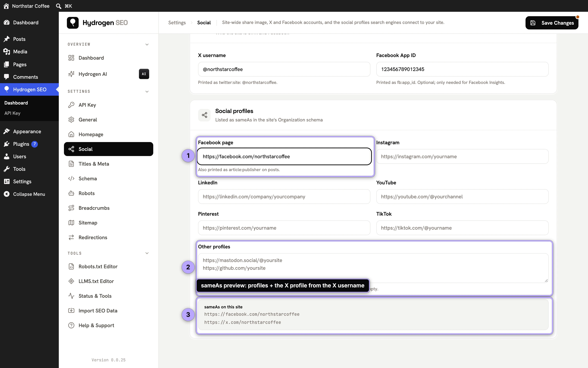
Task: Click the map icon beside Sitemap
Action: tap(71, 223)
